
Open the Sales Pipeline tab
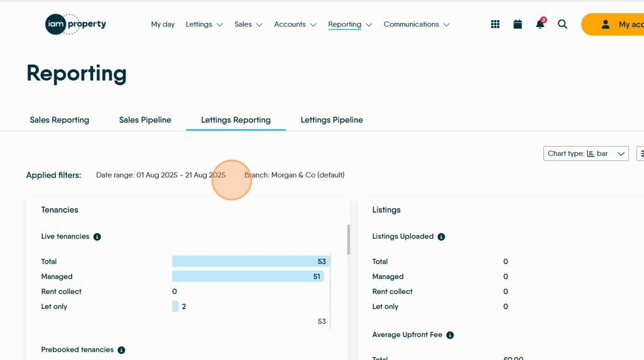coord(145,120)
